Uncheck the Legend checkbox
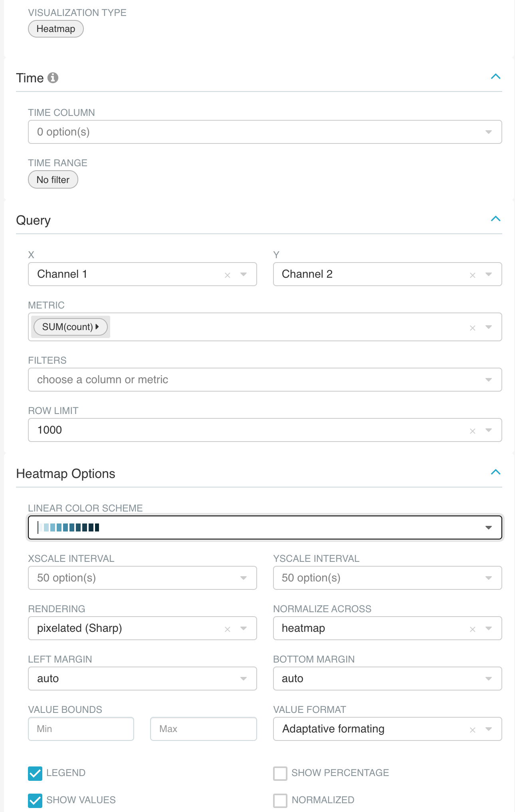This screenshot has width=515, height=812. tap(35, 773)
